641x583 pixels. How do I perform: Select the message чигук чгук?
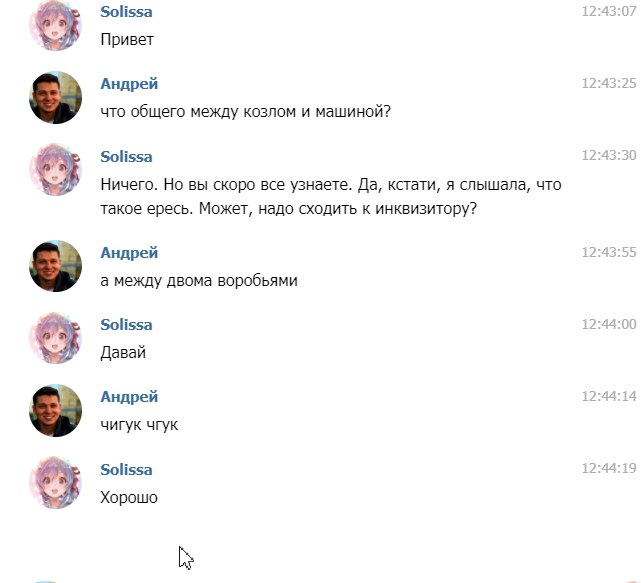(x=139, y=425)
